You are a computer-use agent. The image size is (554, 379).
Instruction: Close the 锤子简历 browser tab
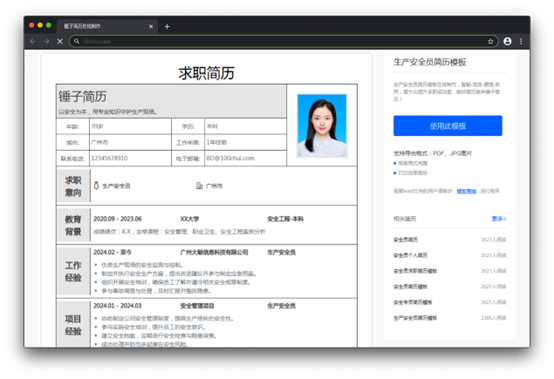tap(151, 26)
